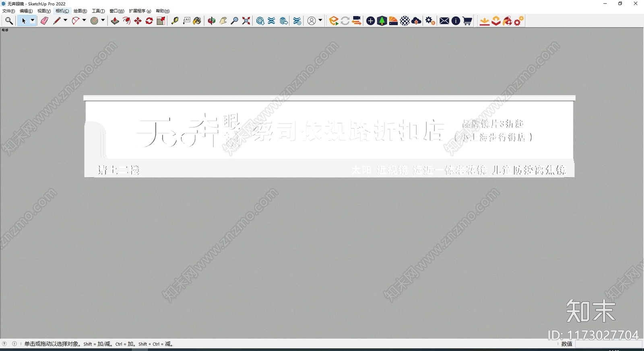Select the arrow Select tool
This screenshot has height=351, width=644.
(23, 21)
